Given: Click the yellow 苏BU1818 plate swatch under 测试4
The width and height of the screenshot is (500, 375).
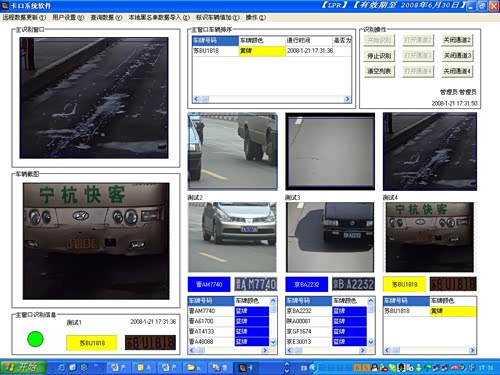Looking at the screenshot, I should [x=404, y=284].
